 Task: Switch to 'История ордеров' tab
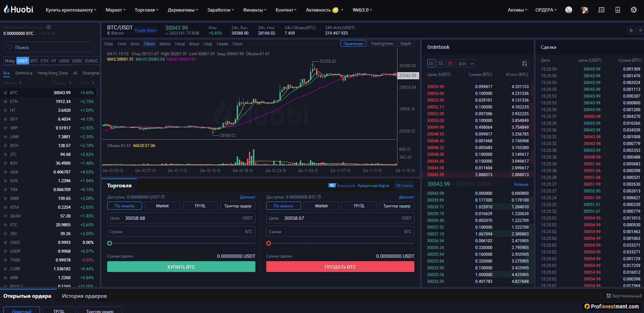click(84, 296)
